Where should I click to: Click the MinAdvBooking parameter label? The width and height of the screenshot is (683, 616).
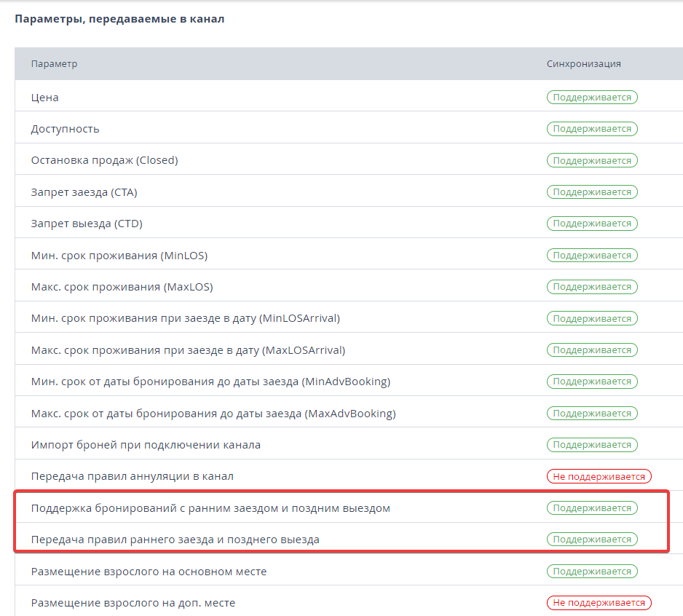click(211, 382)
